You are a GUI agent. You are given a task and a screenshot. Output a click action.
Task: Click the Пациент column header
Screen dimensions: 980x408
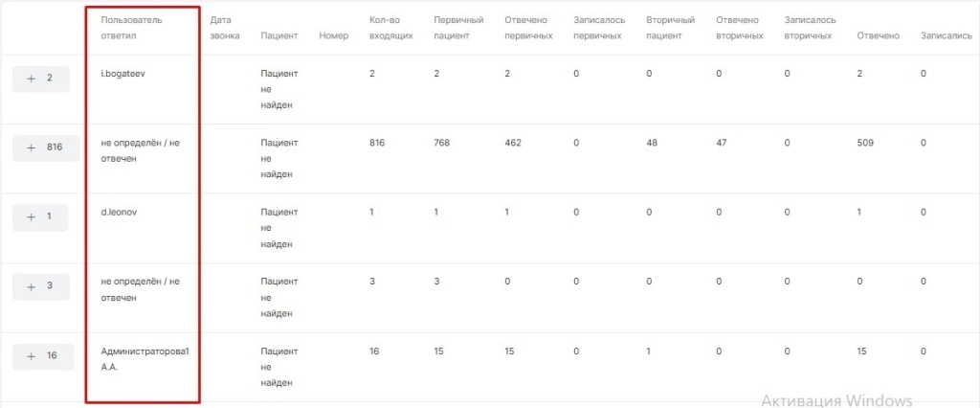pyautogui.click(x=278, y=36)
